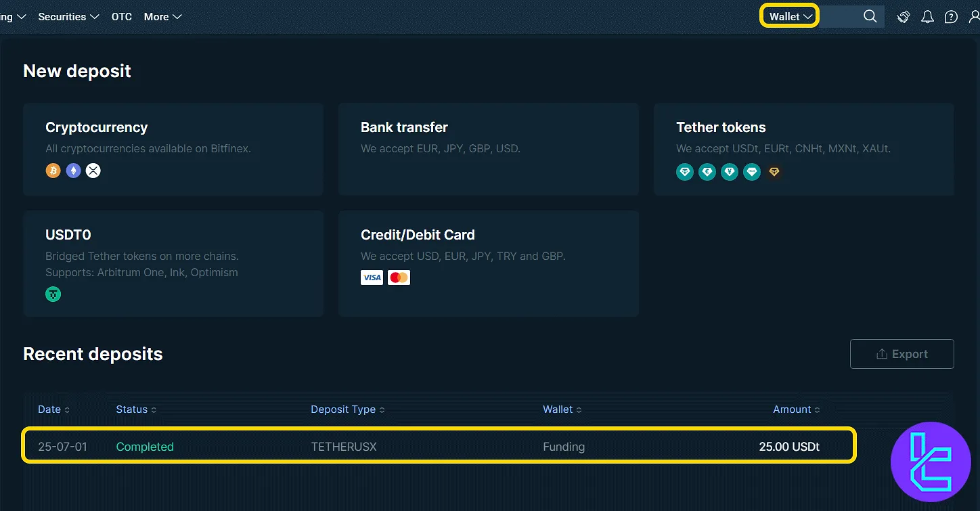Open the handshake affiliate icon
This screenshot has width=980, height=511.
click(x=904, y=17)
